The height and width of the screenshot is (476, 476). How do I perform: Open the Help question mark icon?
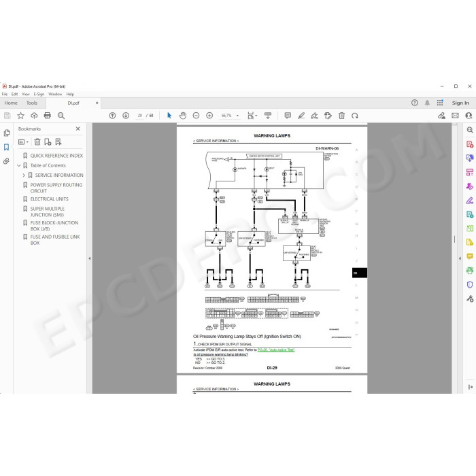(x=415, y=103)
